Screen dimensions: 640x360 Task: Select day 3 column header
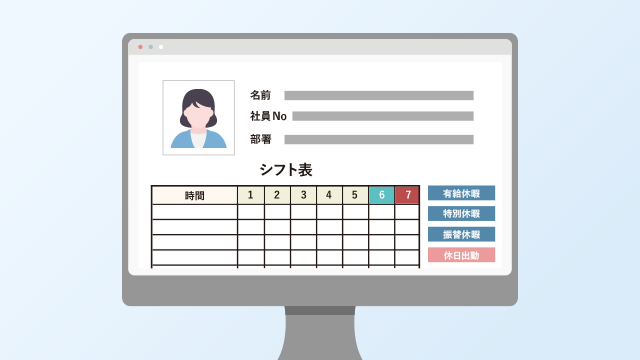[x=303, y=196]
